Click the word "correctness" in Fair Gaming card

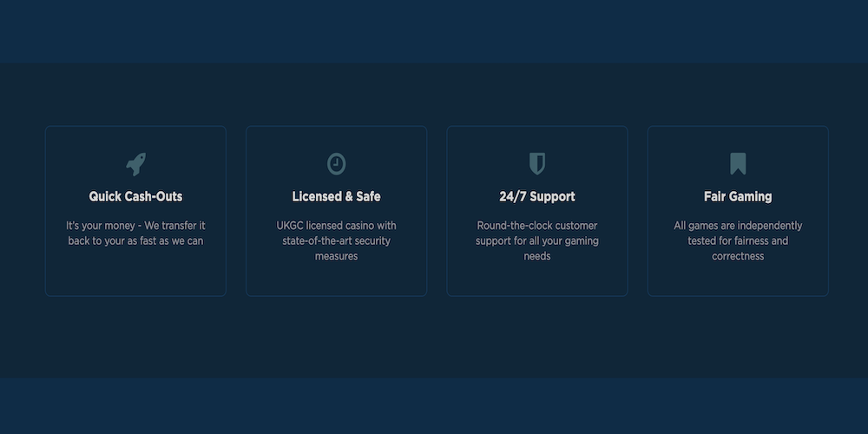[738, 256]
